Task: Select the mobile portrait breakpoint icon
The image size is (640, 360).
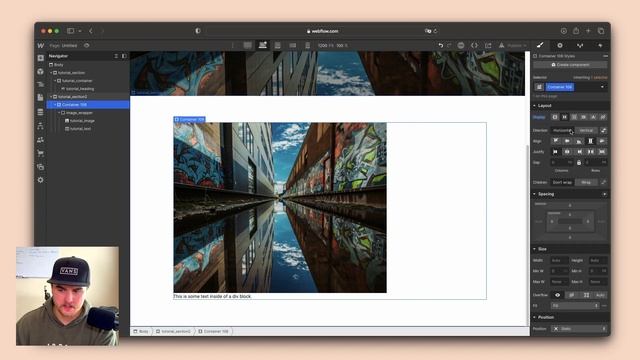Action: click(307, 46)
